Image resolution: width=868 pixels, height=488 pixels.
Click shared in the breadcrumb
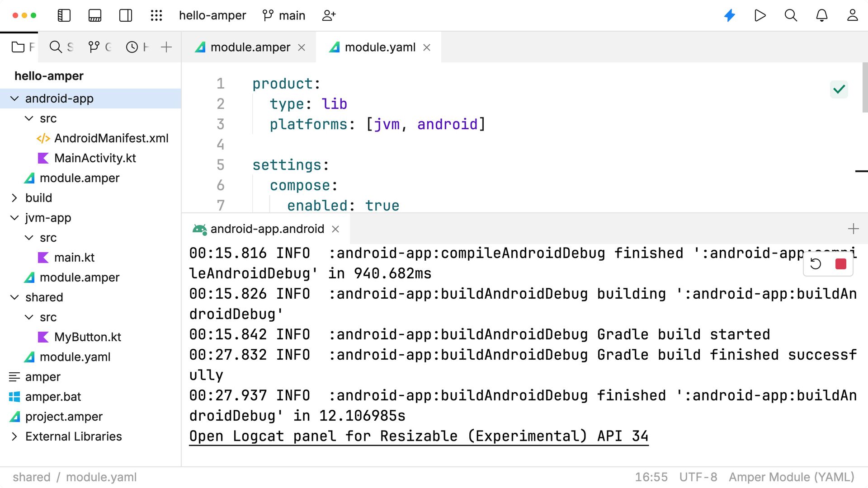click(32, 477)
